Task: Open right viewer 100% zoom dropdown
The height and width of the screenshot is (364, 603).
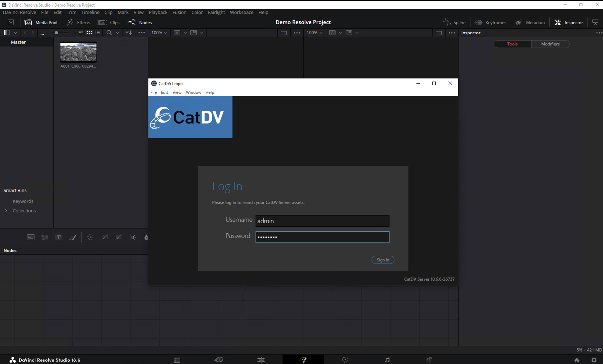Action: [x=314, y=33]
